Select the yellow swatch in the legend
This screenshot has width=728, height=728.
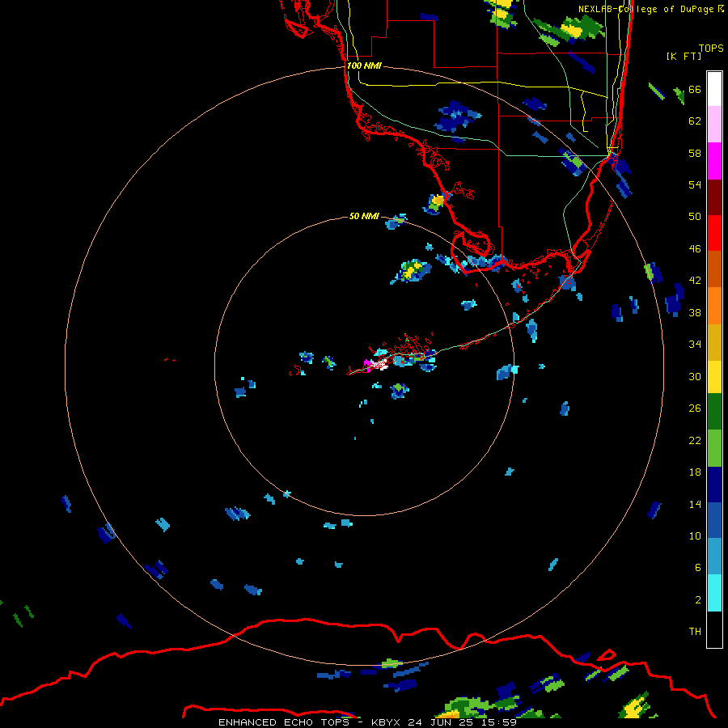[x=714, y=377]
